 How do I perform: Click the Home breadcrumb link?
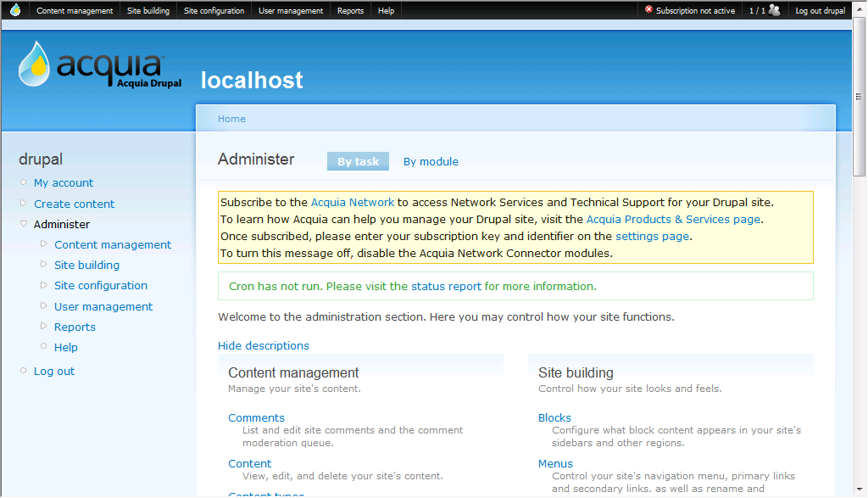click(x=231, y=119)
